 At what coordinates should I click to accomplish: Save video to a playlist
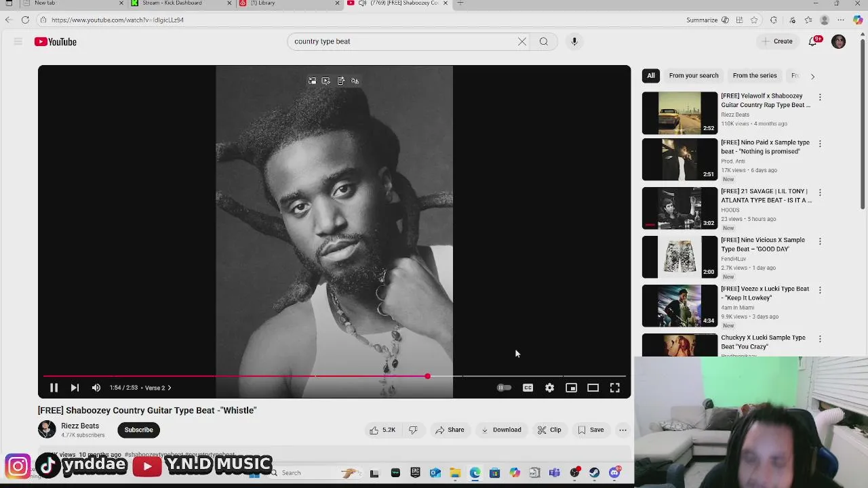pyautogui.click(x=591, y=430)
